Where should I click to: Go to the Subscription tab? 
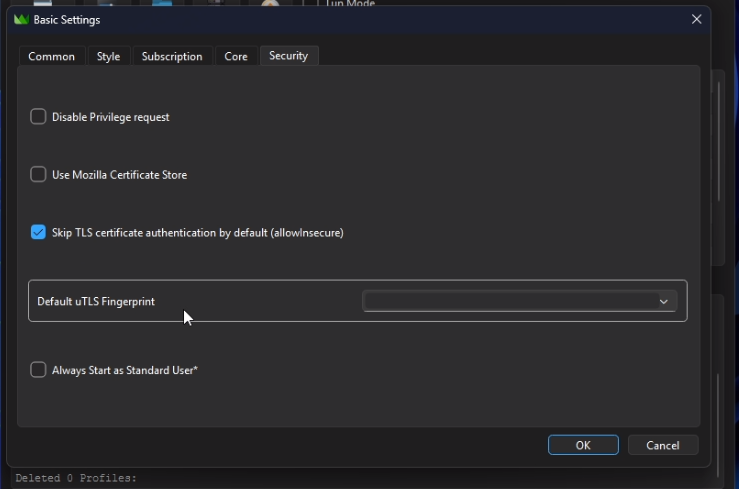tap(172, 57)
